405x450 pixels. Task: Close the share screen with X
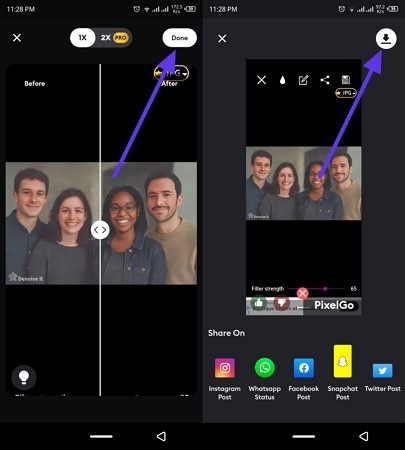pos(222,39)
